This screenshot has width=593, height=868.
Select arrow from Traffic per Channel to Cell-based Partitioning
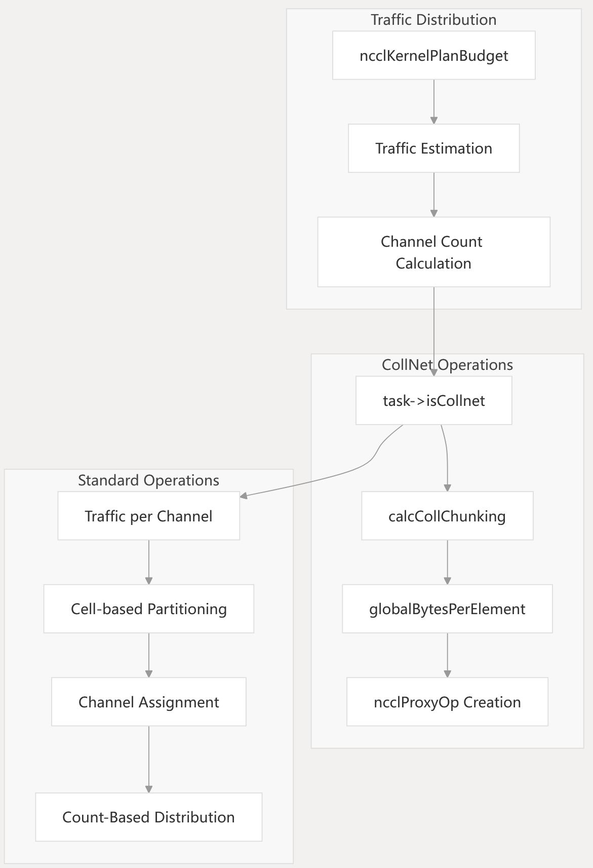148,562
